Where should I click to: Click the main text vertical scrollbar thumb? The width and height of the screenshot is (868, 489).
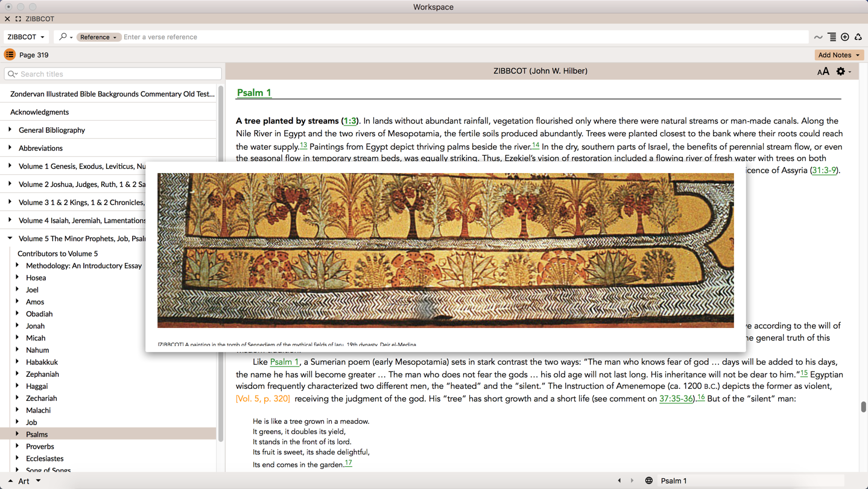click(x=863, y=407)
